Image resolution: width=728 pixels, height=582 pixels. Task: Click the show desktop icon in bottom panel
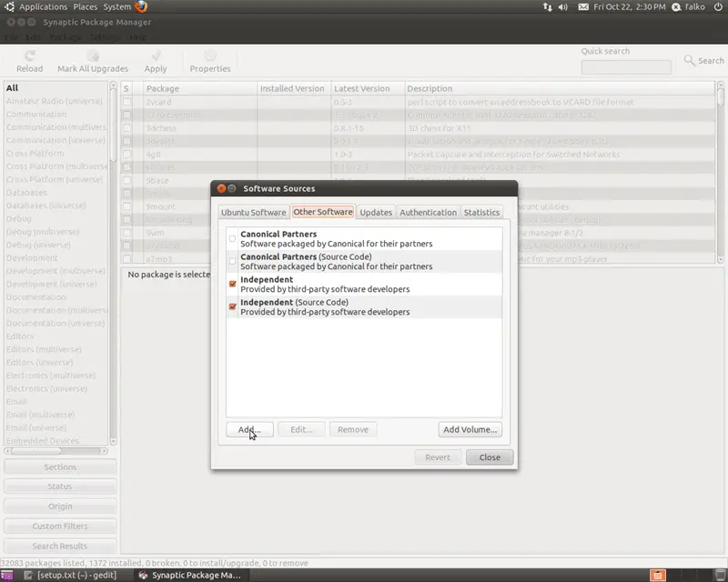6,576
